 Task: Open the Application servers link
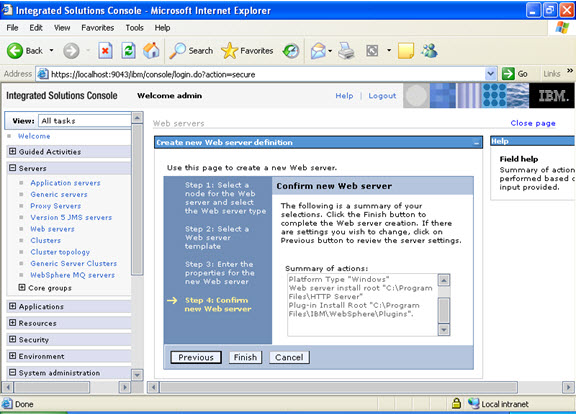(x=65, y=183)
